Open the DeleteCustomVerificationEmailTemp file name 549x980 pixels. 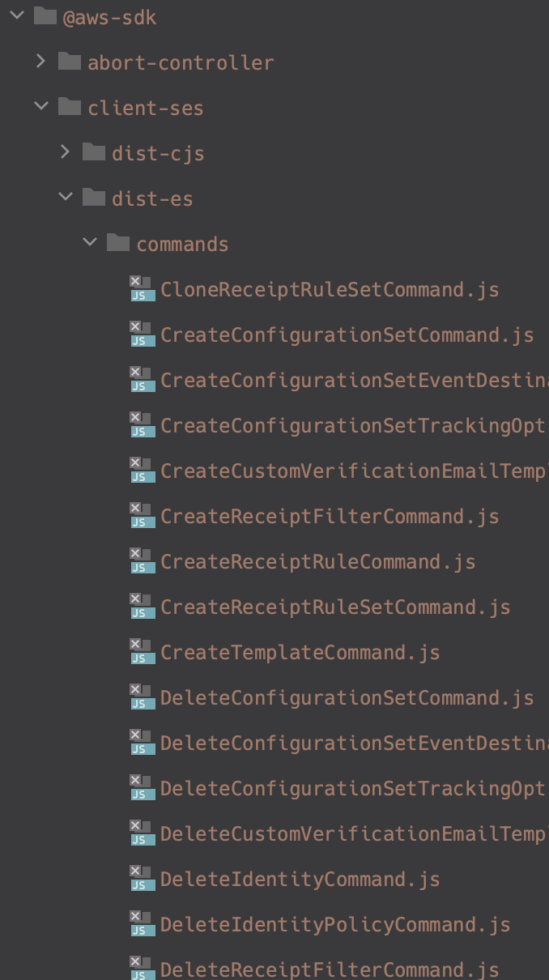[355, 834]
